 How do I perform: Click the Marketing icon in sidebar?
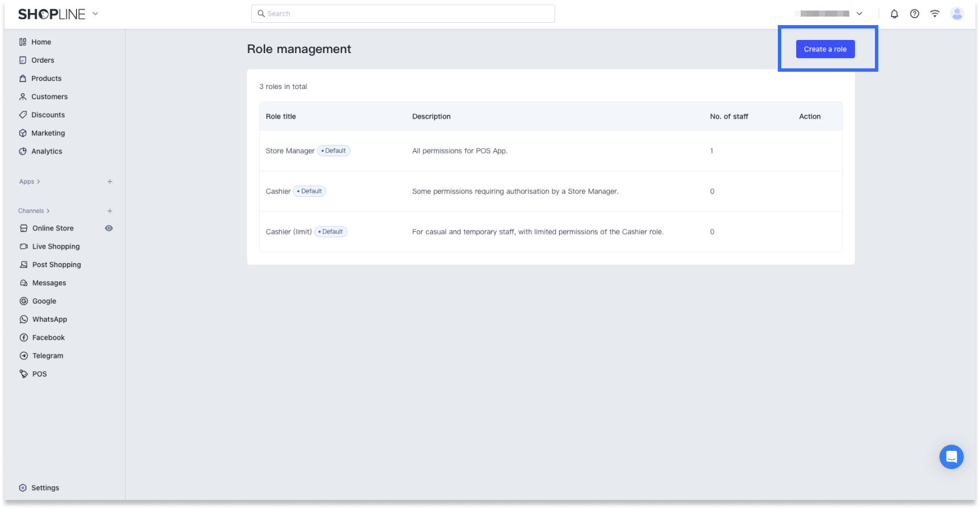[x=23, y=134]
